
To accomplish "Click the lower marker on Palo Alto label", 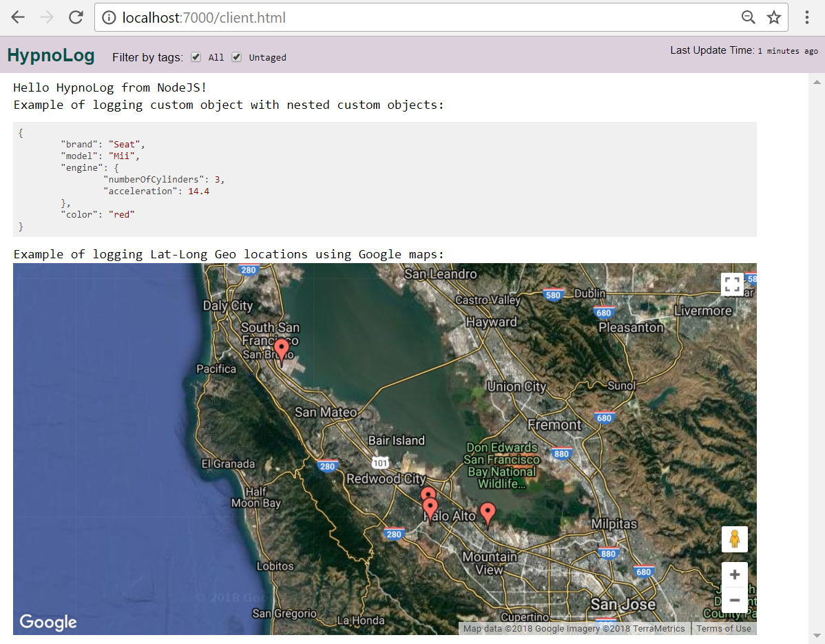I will tap(430, 510).
